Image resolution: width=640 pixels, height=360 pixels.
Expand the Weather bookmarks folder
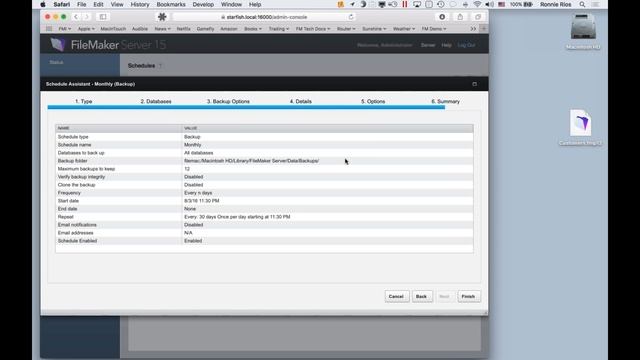click(x=404, y=29)
